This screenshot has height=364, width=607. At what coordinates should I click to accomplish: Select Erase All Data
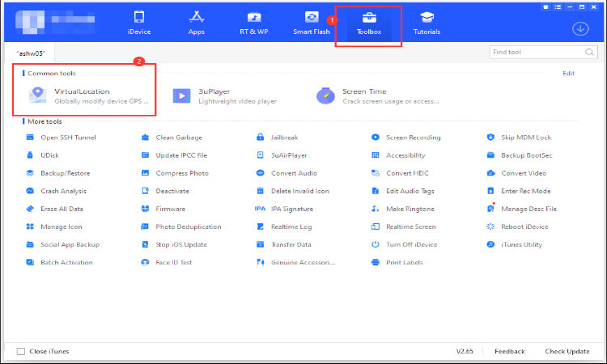tap(54, 209)
